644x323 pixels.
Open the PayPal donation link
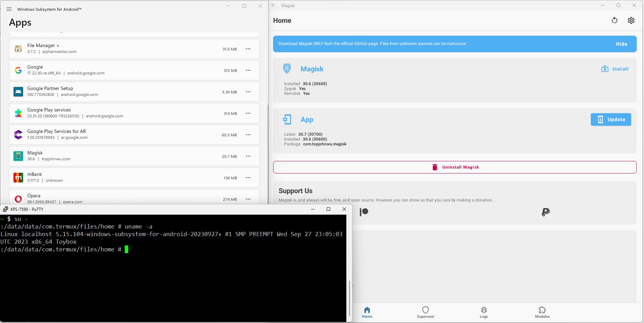tap(546, 212)
